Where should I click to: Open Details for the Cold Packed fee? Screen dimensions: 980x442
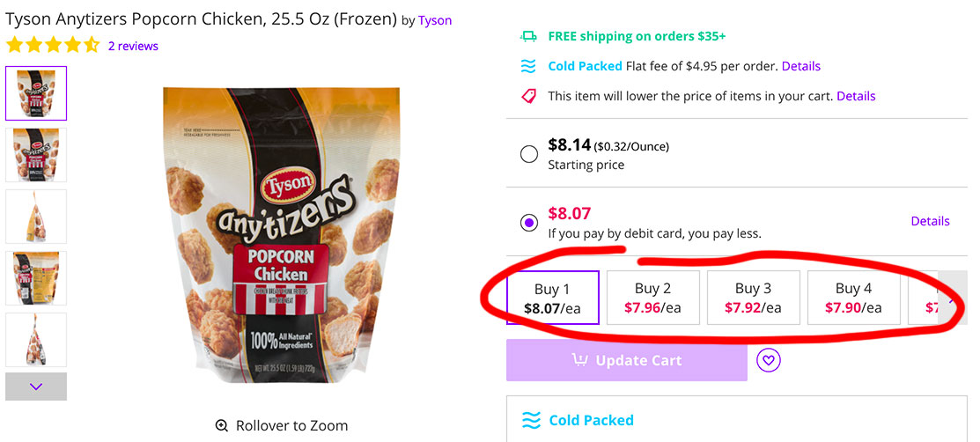tap(800, 66)
